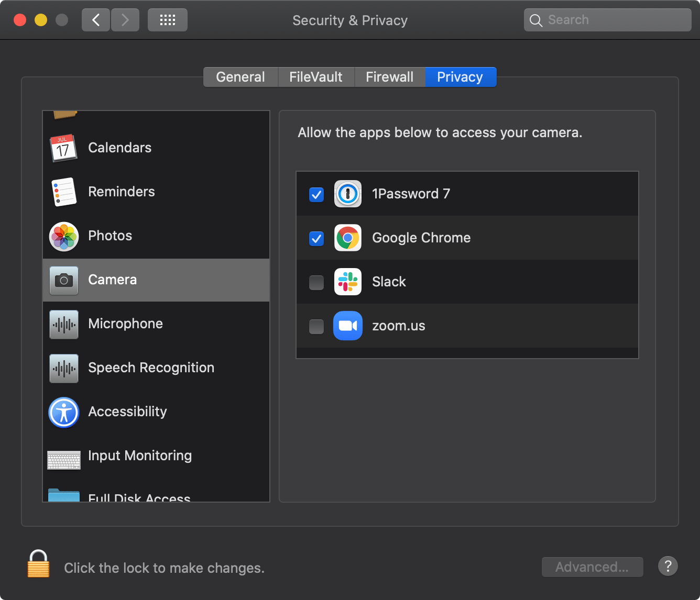This screenshot has width=700, height=600.
Task: Go back with the left chevron button
Action: pos(96,20)
